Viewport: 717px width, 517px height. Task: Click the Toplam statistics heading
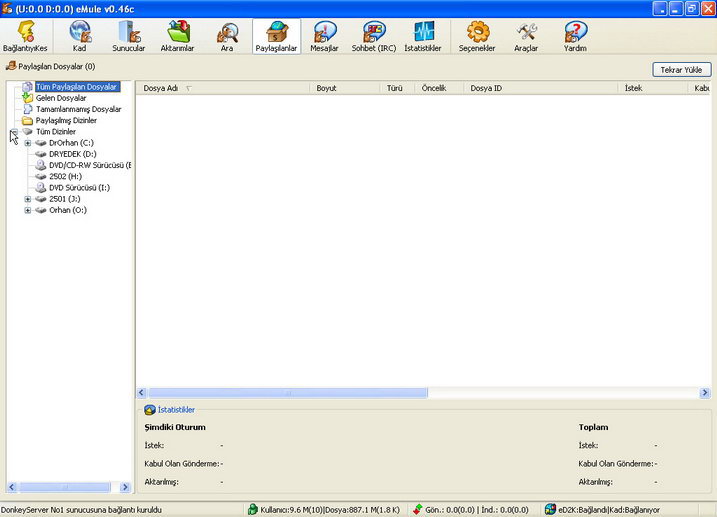coord(594,427)
